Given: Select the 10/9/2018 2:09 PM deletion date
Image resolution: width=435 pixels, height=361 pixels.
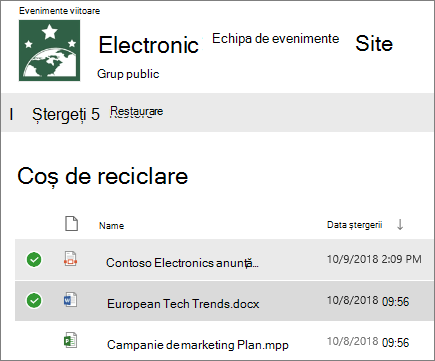Looking at the screenshot, I should (374, 259).
